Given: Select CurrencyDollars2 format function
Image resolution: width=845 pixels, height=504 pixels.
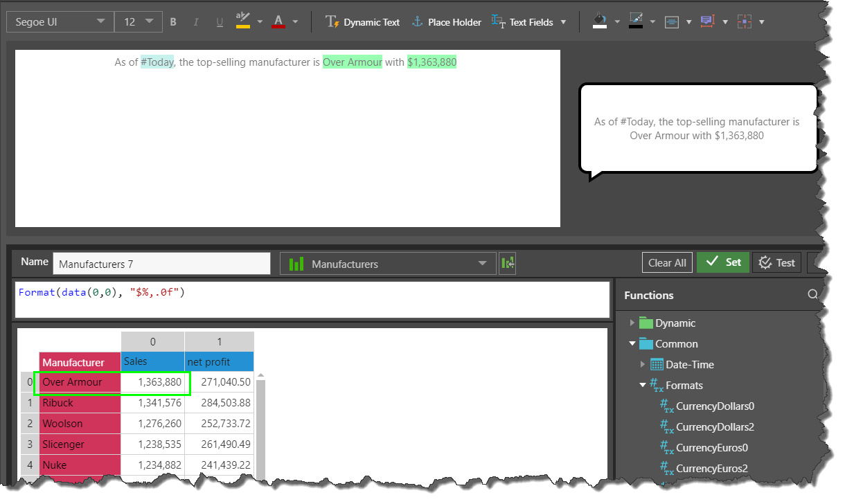Looking at the screenshot, I should tap(715, 427).
